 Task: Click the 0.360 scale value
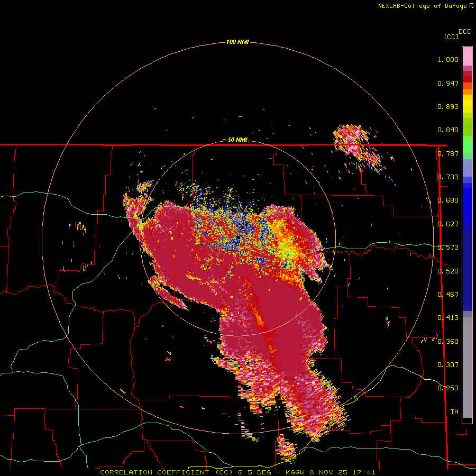[448, 342]
